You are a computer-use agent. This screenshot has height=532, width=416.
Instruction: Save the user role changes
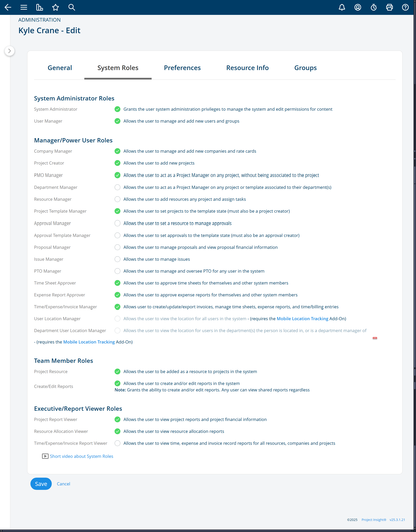pyautogui.click(x=41, y=484)
